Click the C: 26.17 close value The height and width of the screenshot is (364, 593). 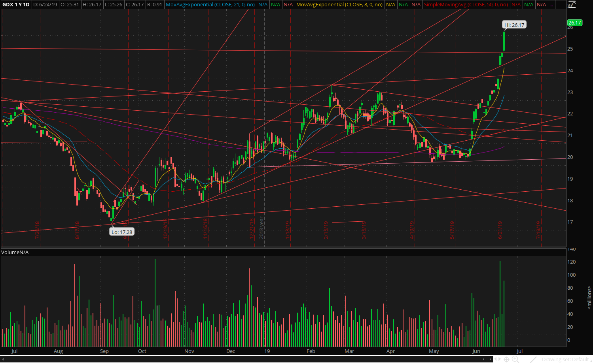click(135, 5)
